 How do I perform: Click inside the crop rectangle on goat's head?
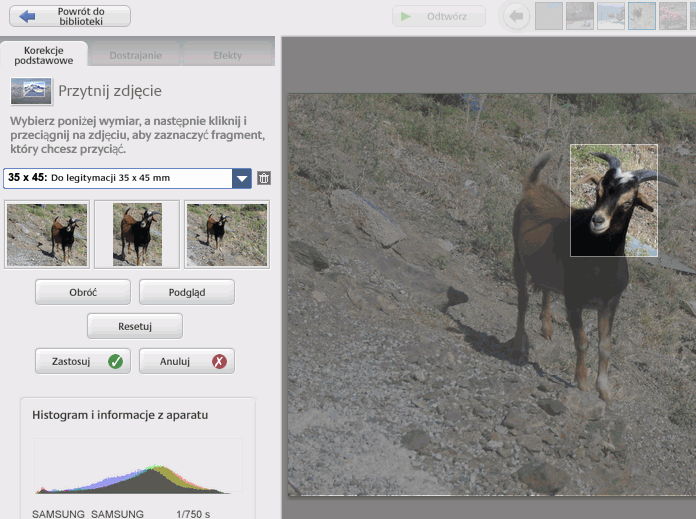coord(613,200)
